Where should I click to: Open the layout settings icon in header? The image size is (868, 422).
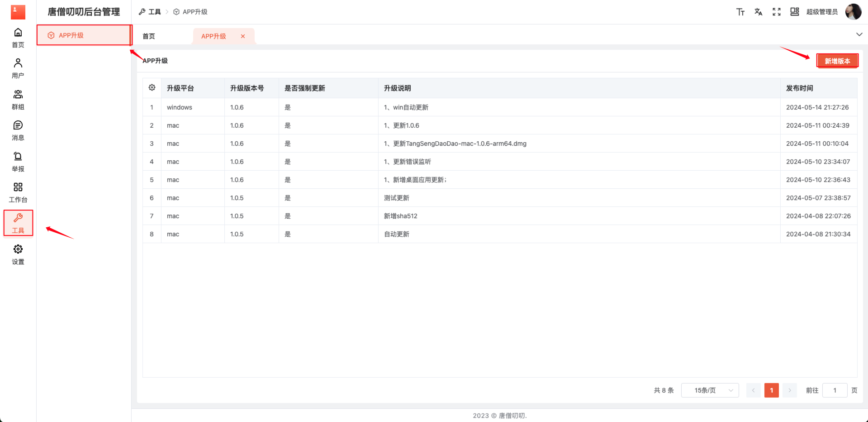point(794,12)
